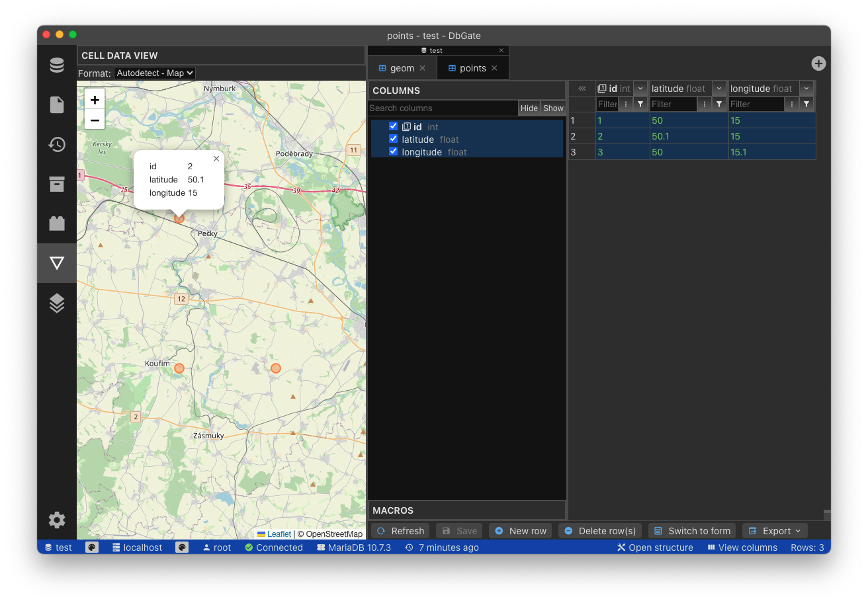868x603 pixels.
Task: Open the settings gear in sidebar
Action: (x=57, y=520)
